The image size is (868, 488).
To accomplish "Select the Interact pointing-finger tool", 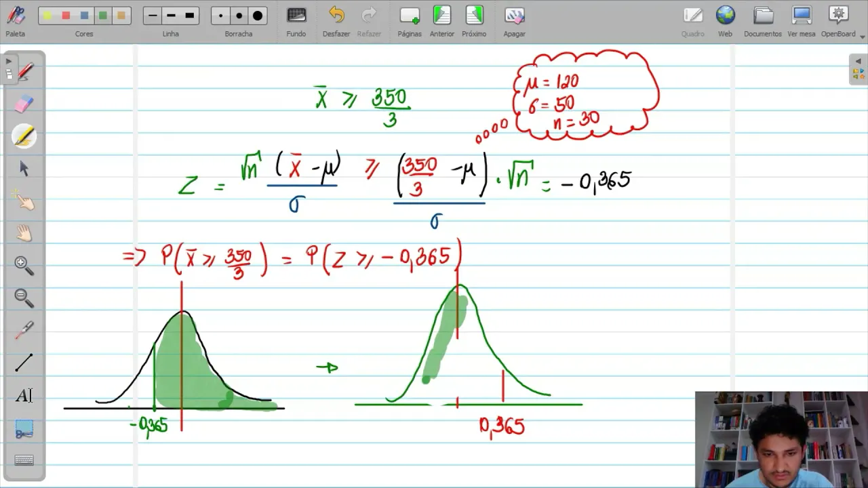I will click(x=24, y=201).
